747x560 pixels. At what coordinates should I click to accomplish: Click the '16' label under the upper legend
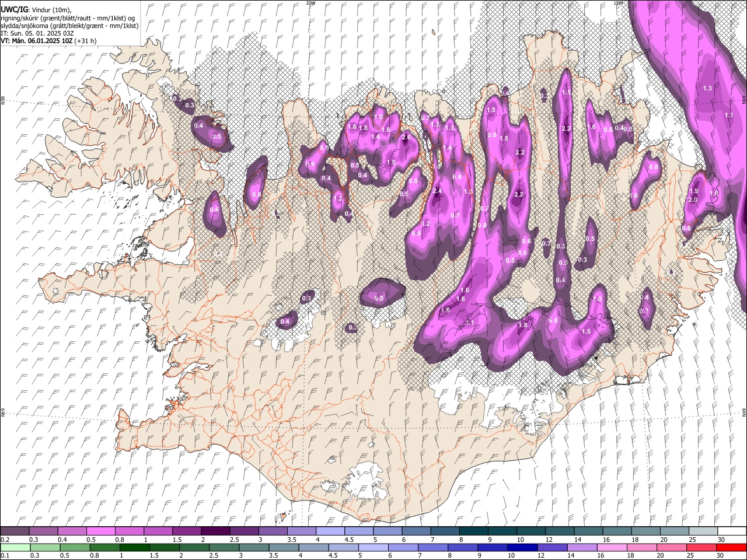pyautogui.click(x=606, y=540)
